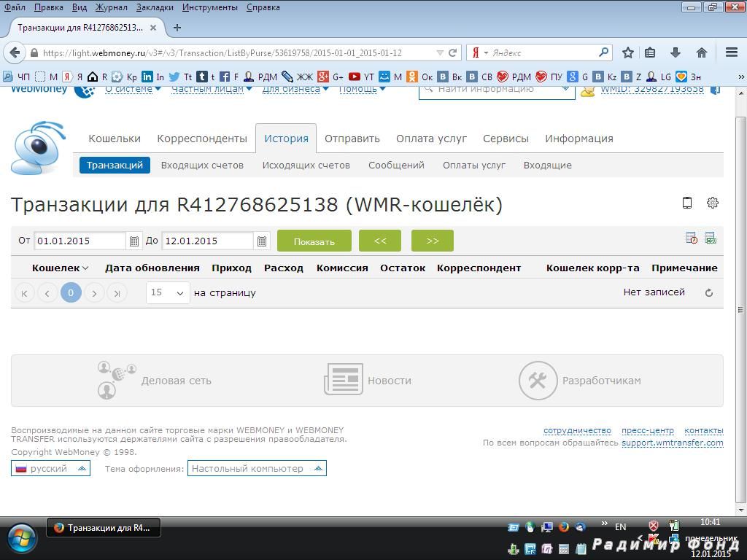This screenshot has height=560, width=747.
Task: Click the green '<<' earlier period button
Action: 380,241
